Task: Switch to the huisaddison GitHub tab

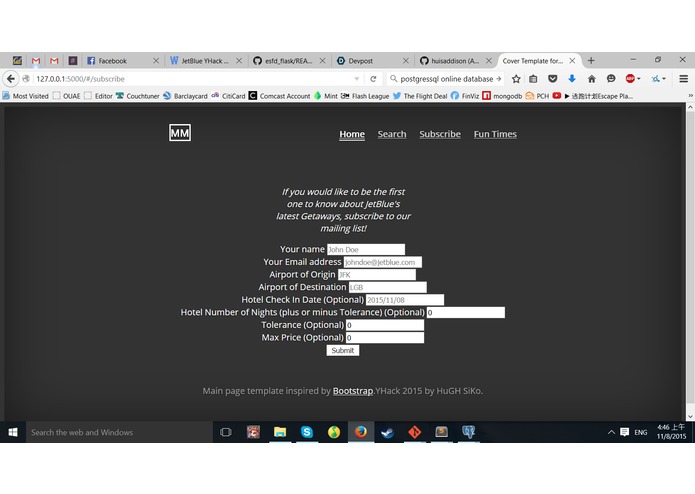Action: tap(455, 61)
